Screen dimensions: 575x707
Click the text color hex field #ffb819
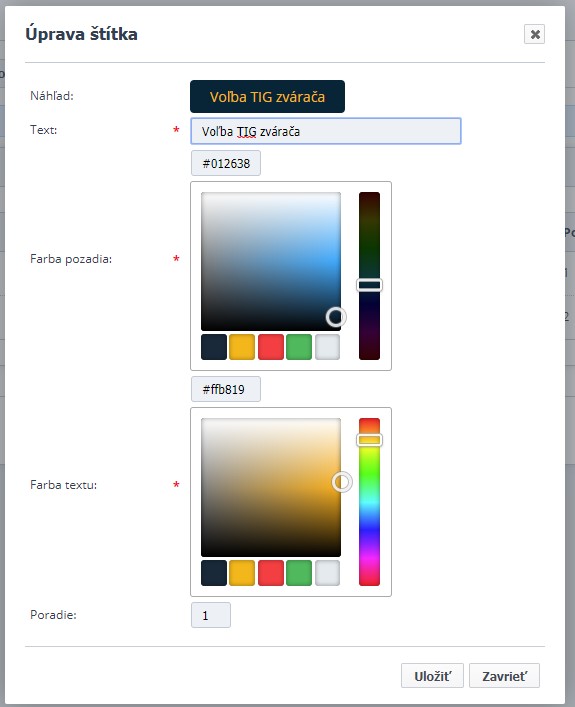[x=226, y=389]
